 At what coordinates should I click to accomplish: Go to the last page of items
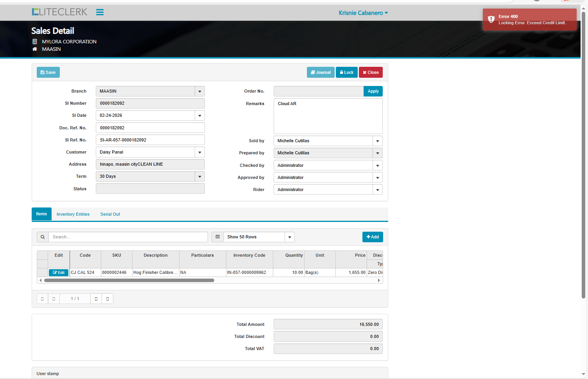(x=108, y=299)
